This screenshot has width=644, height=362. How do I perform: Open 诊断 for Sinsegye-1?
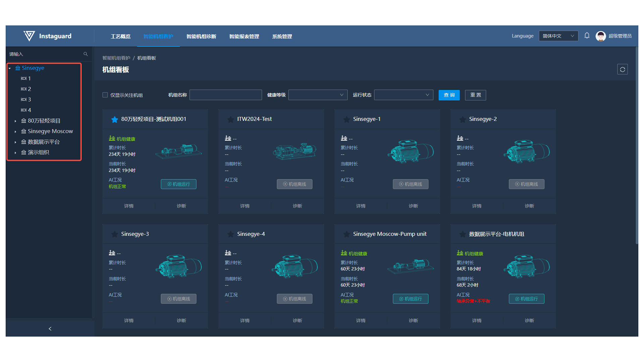click(413, 206)
